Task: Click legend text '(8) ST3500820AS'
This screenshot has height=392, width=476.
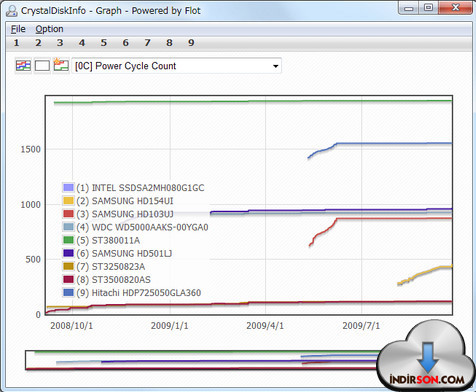Action: tap(113, 280)
